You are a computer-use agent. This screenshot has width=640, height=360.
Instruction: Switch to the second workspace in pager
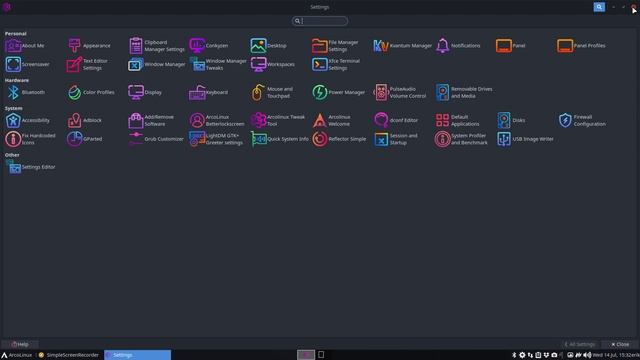(321, 355)
